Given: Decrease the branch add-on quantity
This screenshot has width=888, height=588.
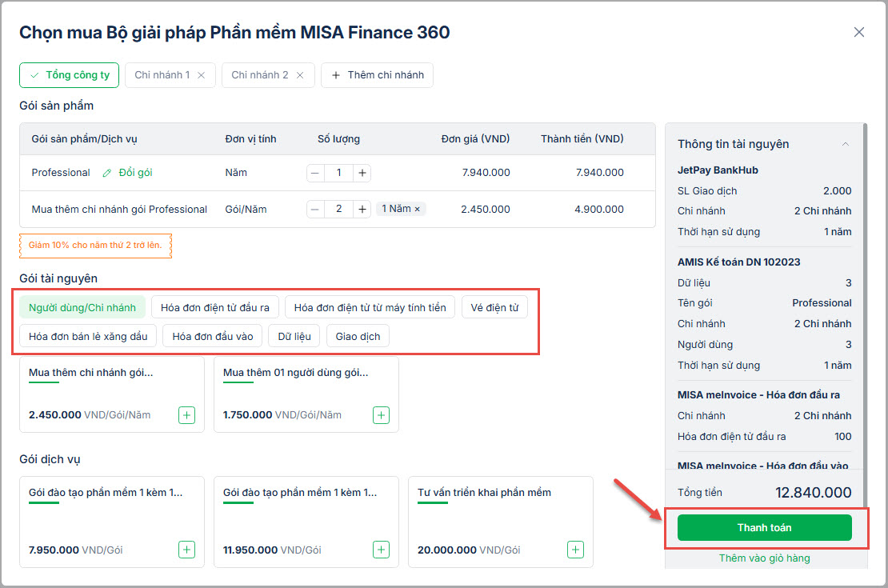Looking at the screenshot, I should [x=315, y=209].
